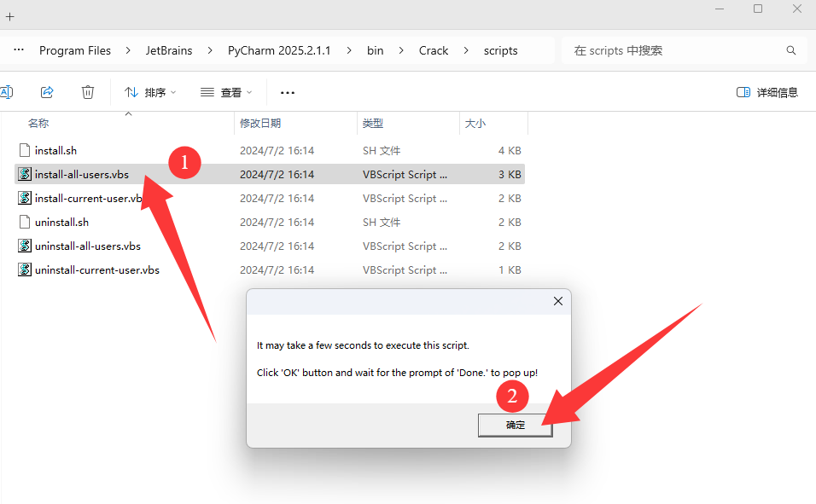Maximize the File Explorer window
Viewport: 816px width, 504px height.
click(x=758, y=9)
